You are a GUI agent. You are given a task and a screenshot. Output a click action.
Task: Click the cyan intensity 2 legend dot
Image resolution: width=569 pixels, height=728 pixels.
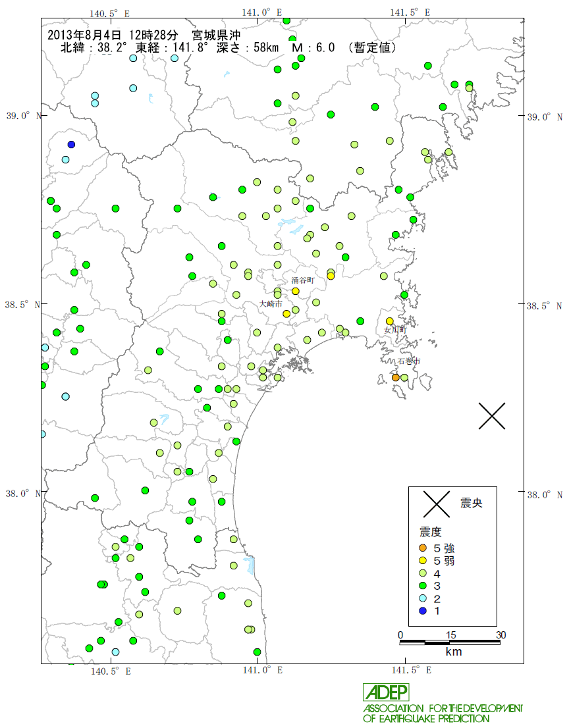coord(423,598)
